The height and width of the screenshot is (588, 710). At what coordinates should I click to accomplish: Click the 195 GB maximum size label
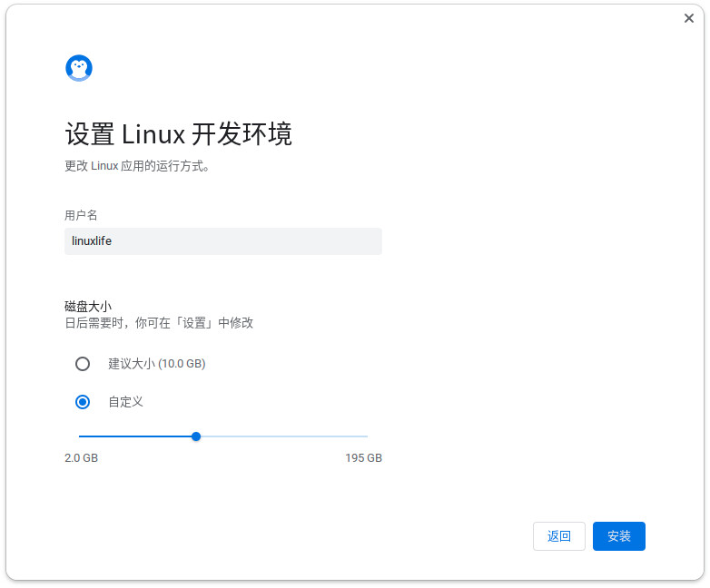pos(363,458)
